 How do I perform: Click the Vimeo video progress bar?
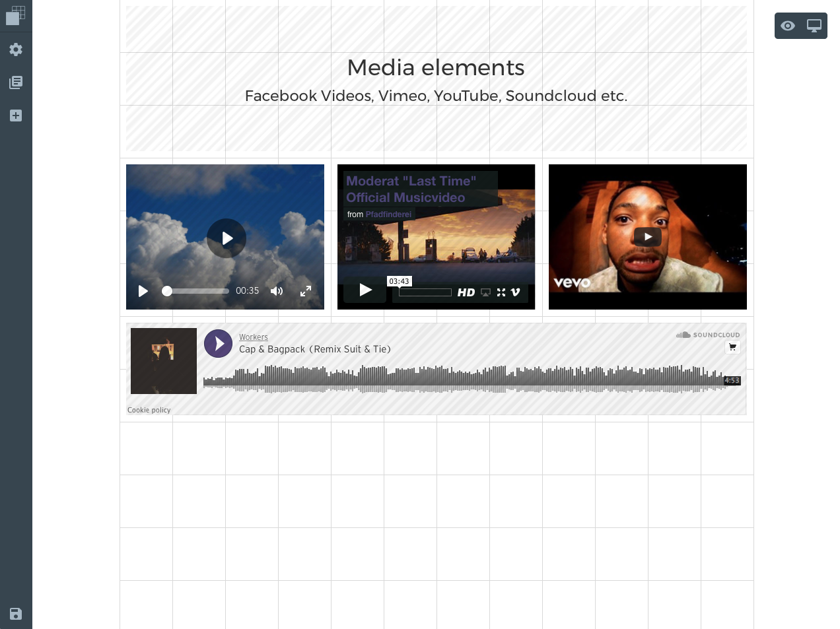coord(425,292)
